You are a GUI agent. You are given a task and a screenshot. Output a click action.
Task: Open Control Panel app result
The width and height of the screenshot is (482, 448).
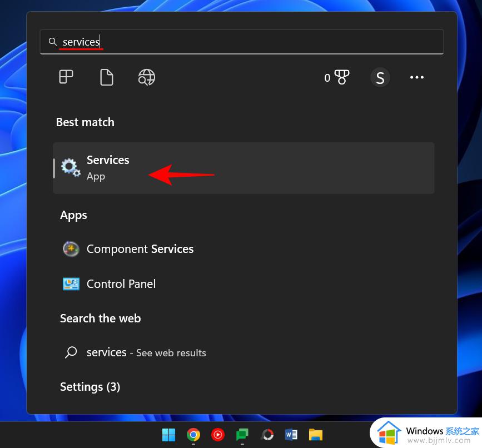(244, 284)
